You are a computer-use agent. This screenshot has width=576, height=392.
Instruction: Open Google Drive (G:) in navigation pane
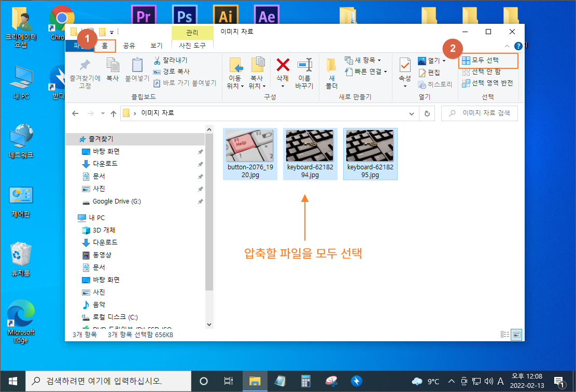[x=117, y=201]
